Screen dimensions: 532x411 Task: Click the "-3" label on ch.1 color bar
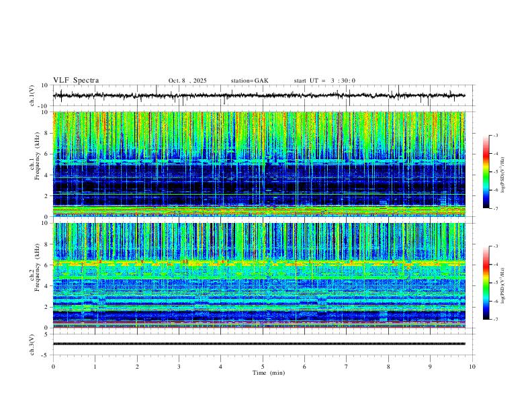(x=495, y=135)
